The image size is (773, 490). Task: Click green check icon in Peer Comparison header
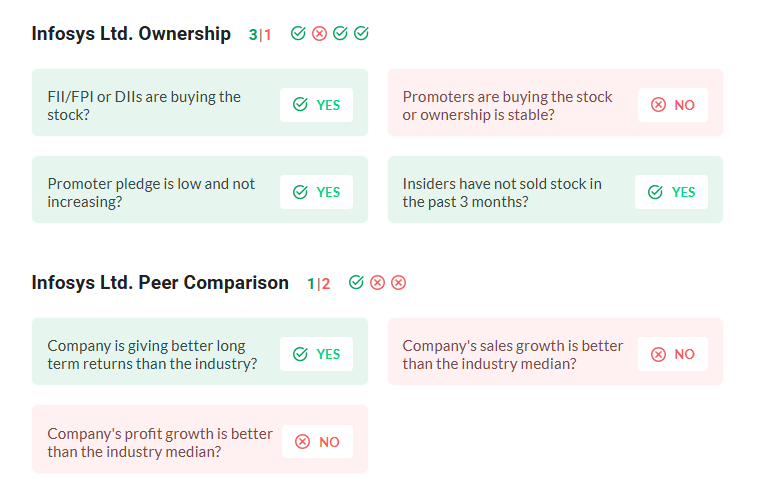point(356,283)
